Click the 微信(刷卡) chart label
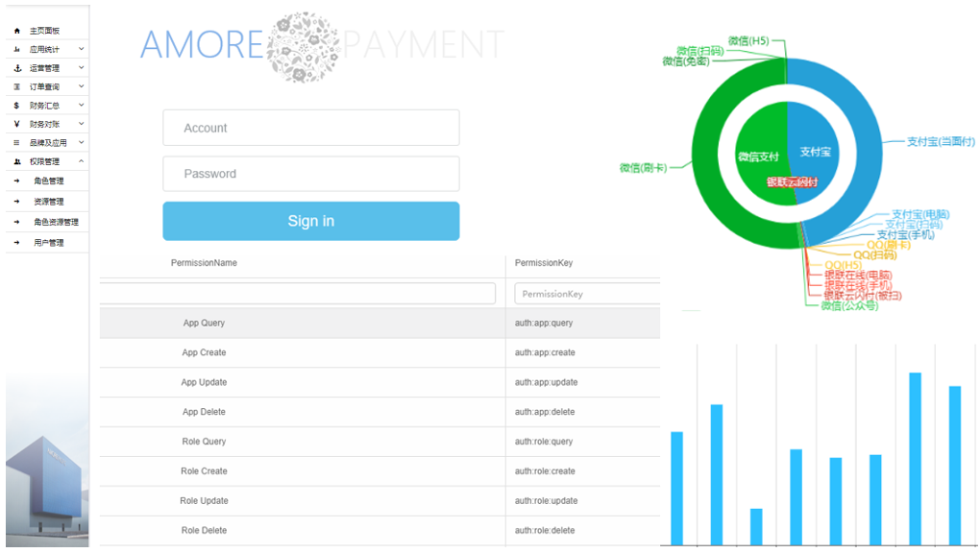 [x=643, y=168]
